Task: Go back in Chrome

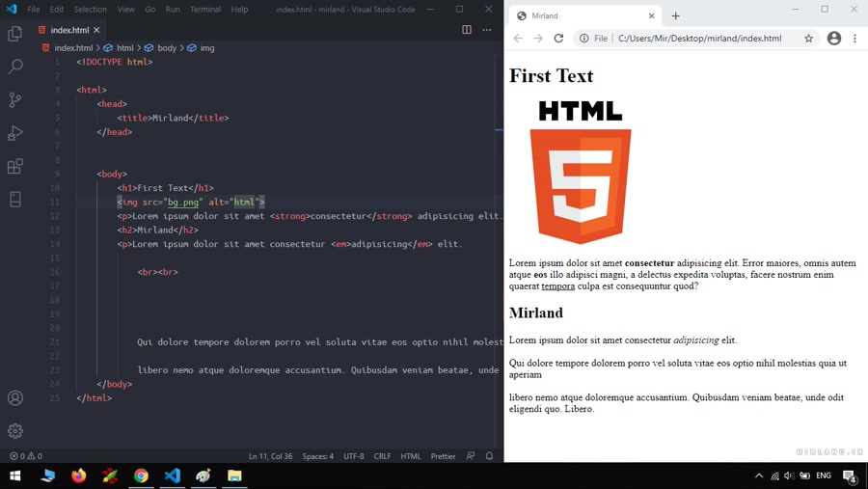Action: [518, 39]
